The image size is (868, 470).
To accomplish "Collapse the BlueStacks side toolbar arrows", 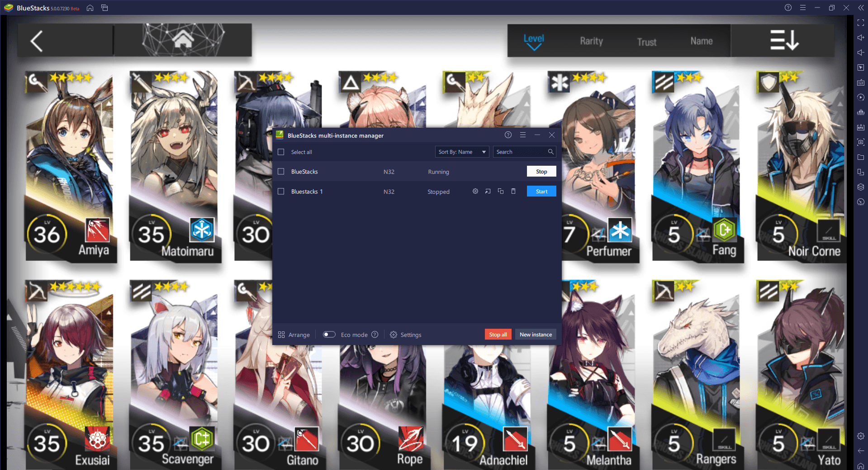I will pyautogui.click(x=861, y=8).
